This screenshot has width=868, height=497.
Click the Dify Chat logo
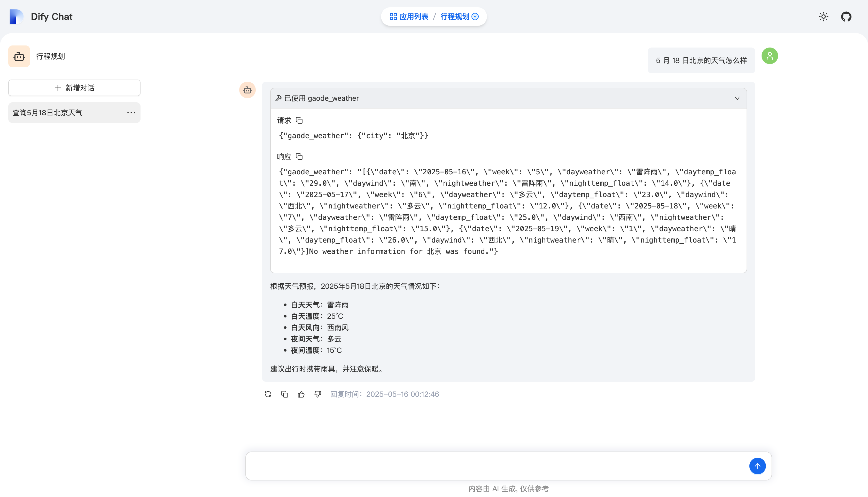(16, 16)
